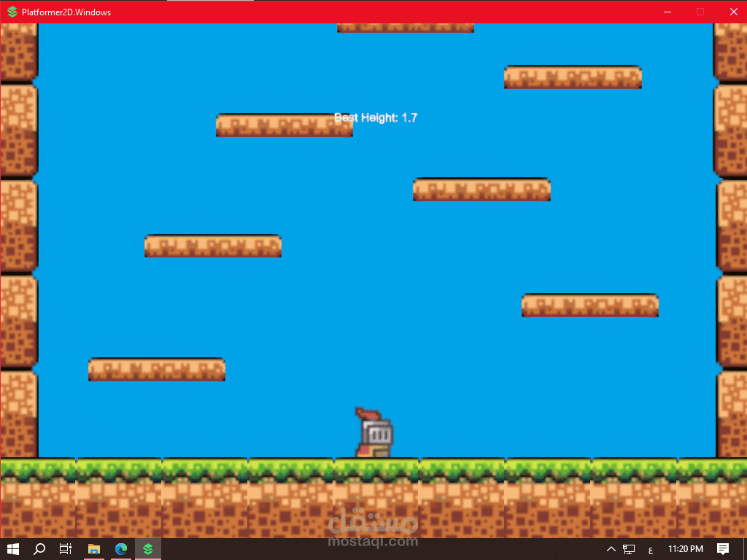The width and height of the screenshot is (747, 560).
Task: Click the Platformer2D app icon in the title bar
Action: click(12, 12)
